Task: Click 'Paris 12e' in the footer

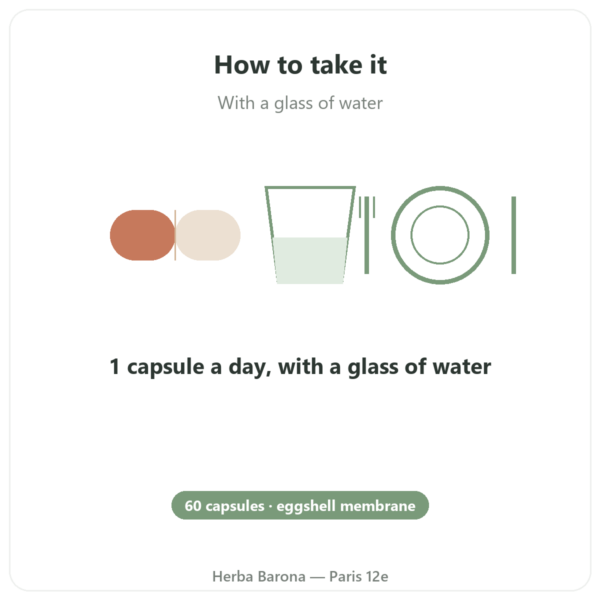Action: pyautogui.click(x=359, y=576)
